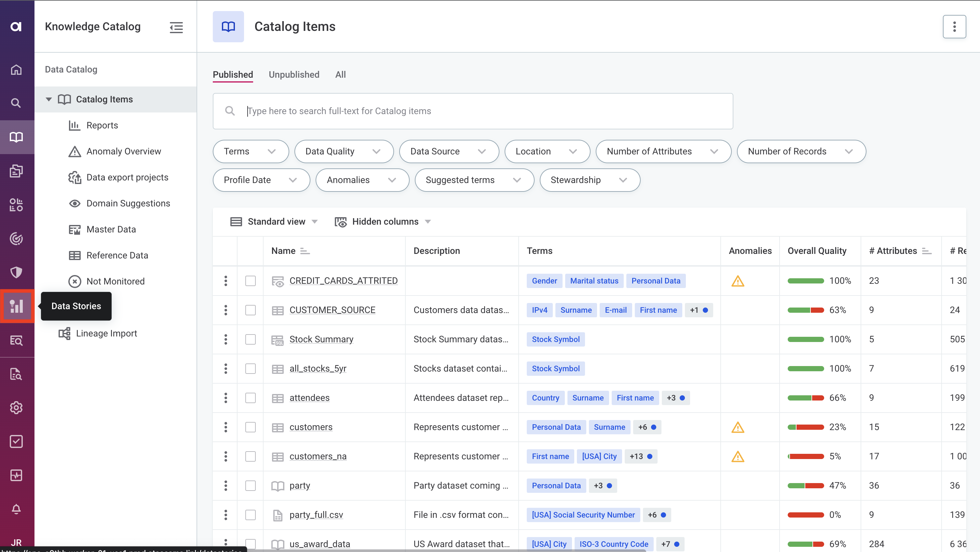
Task: Collapse the Knowledge Catalog sidebar menu icon
Action: (x=176, y=27)
